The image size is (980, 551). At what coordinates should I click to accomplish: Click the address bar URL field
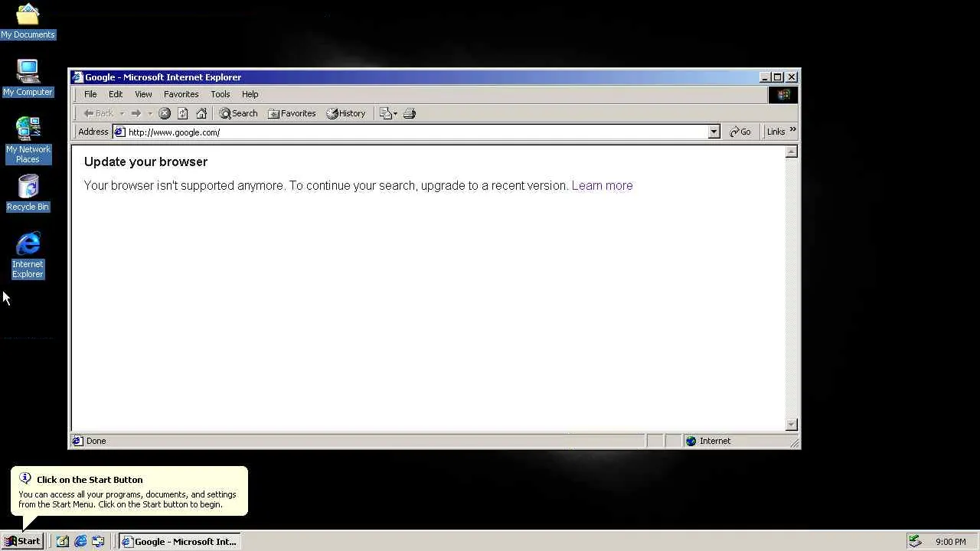tap(417, 132)
